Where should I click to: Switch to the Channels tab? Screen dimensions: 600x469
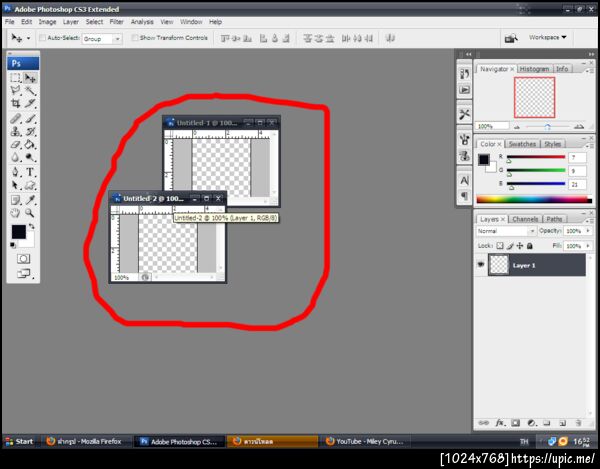(525, 219)
